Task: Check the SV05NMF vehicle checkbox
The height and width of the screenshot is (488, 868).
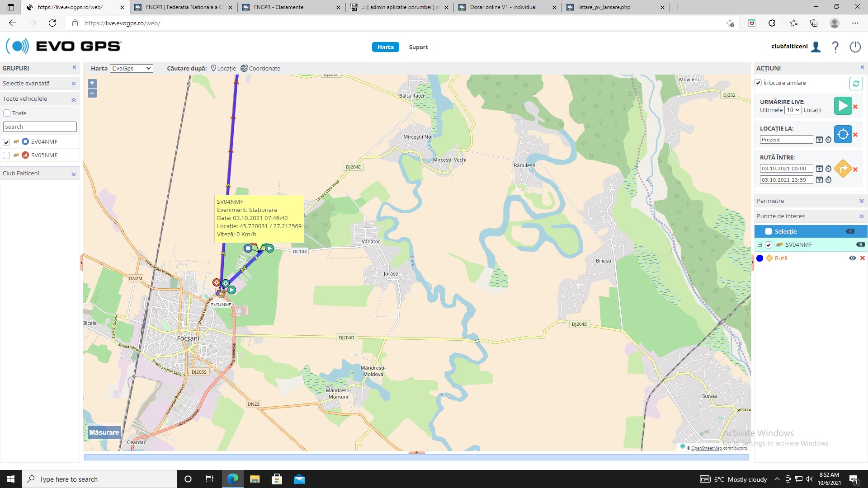Action: pos(6,155)
